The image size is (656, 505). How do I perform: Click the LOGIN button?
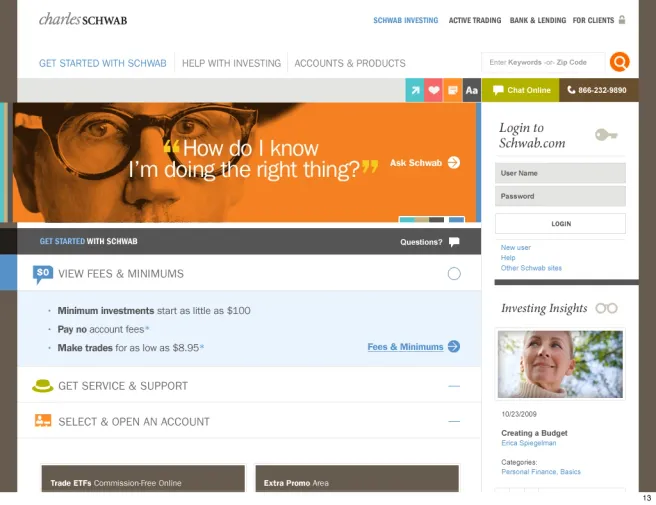pos(560,224)
